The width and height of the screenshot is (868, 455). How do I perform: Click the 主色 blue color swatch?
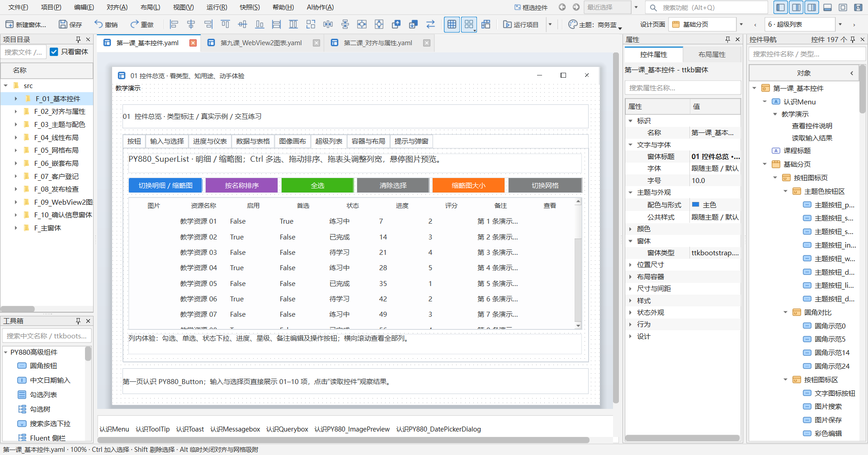[x=696, y=205]
